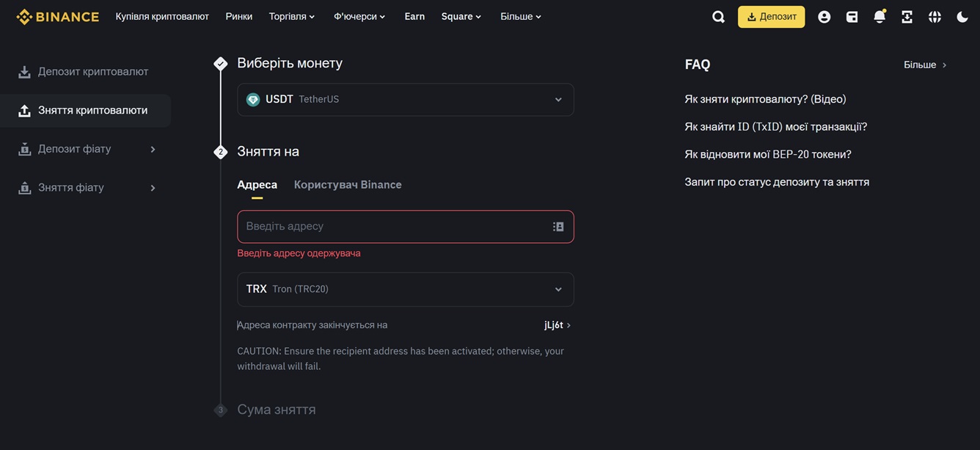Viewport: 980px width, 450px height.
Task: Click the Сума зняття step heading
Action: coord(277,410)
